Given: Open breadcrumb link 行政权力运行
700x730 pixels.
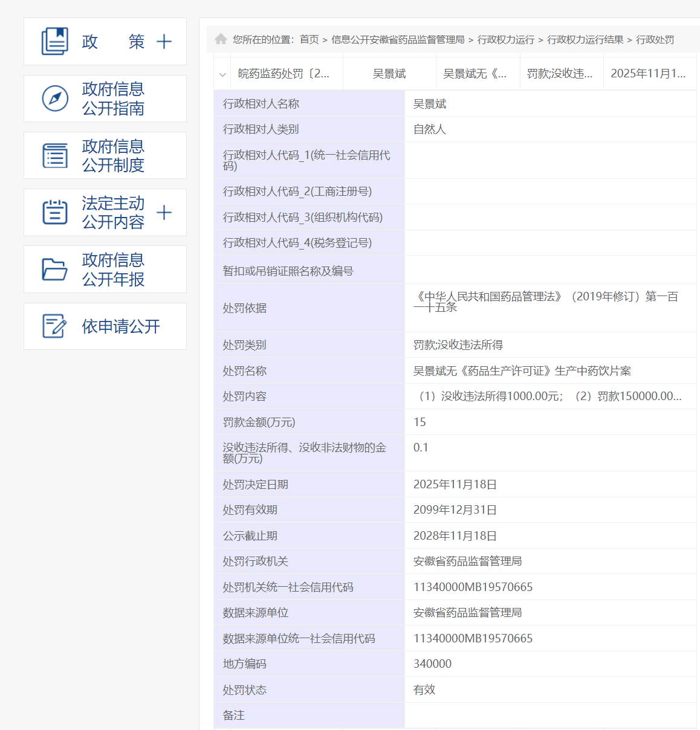Looking at the screenshot, I should (x=506, y=39).
